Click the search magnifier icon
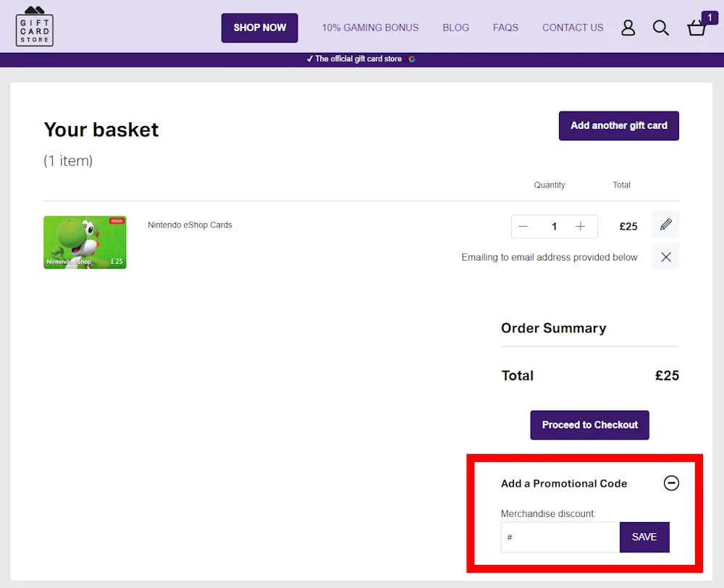The image size is (724, 588). (661, 28)
